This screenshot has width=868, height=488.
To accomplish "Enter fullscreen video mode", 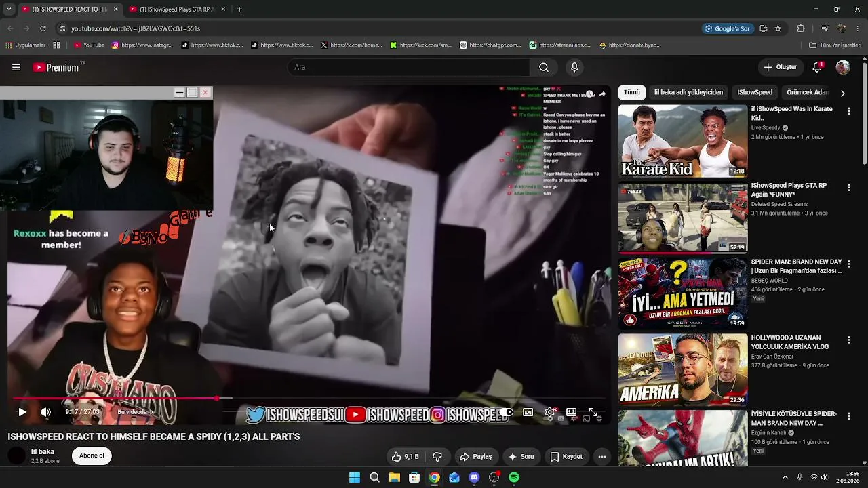I will pos(593,411).
